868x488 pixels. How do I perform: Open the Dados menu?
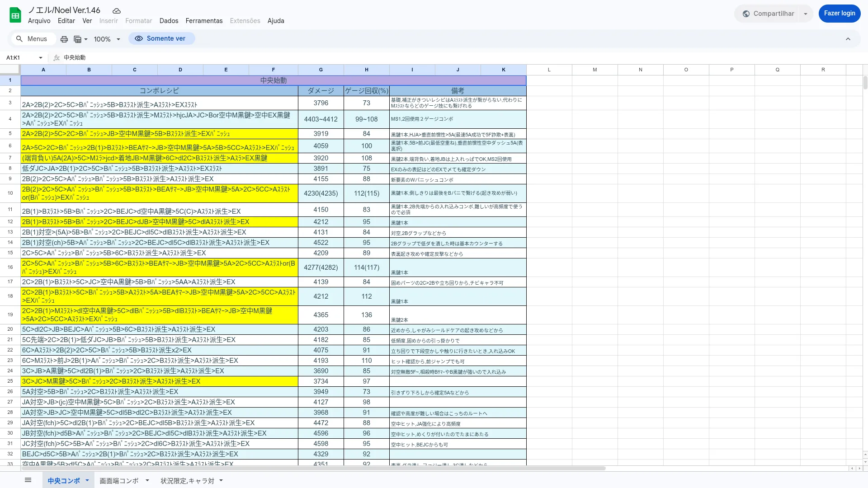pos(169,21)
